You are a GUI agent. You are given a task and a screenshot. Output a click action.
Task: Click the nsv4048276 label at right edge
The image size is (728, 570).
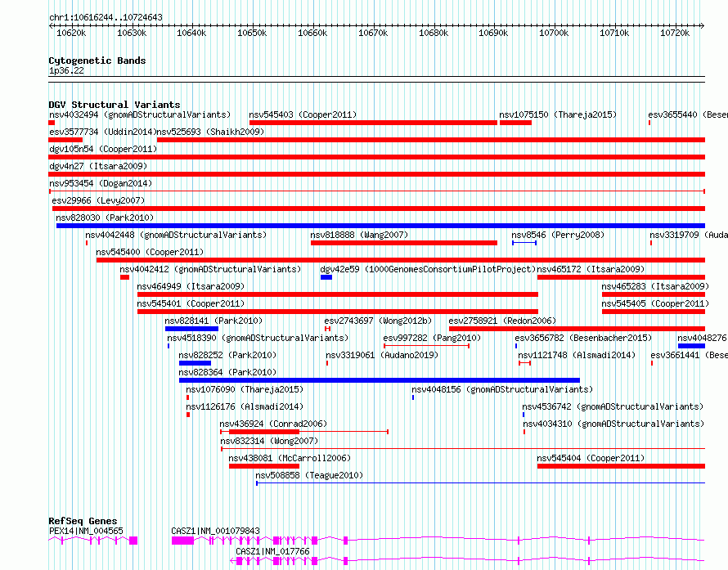702,338
